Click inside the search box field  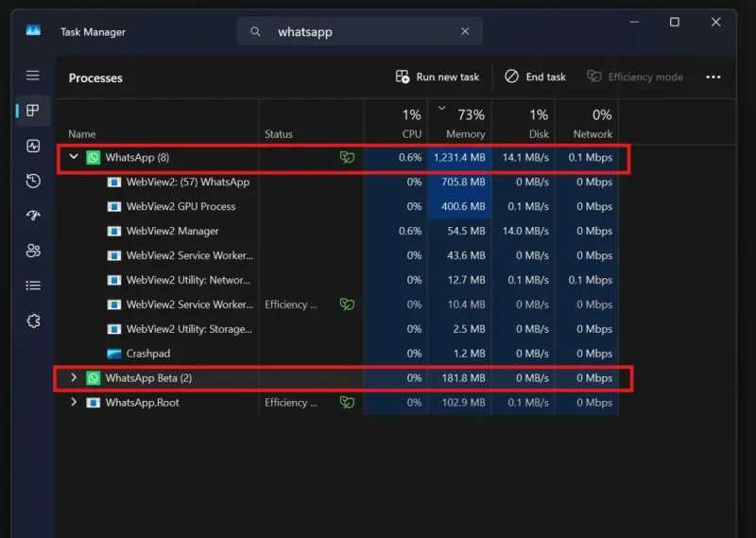[x=359, y=31]
